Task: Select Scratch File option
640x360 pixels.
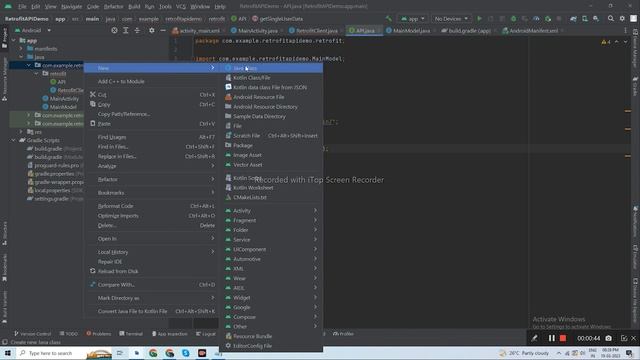Action: click(271, 136)
